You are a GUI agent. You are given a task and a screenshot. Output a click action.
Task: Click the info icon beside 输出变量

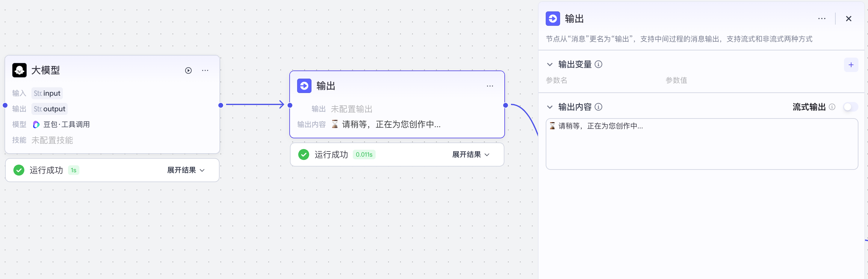coord(599,64)
